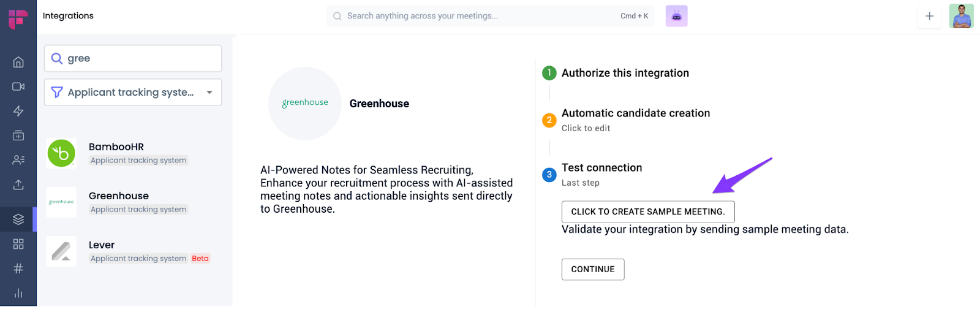Open the Meetings video camera icon

pyautogui.click(x=18, y=86)
